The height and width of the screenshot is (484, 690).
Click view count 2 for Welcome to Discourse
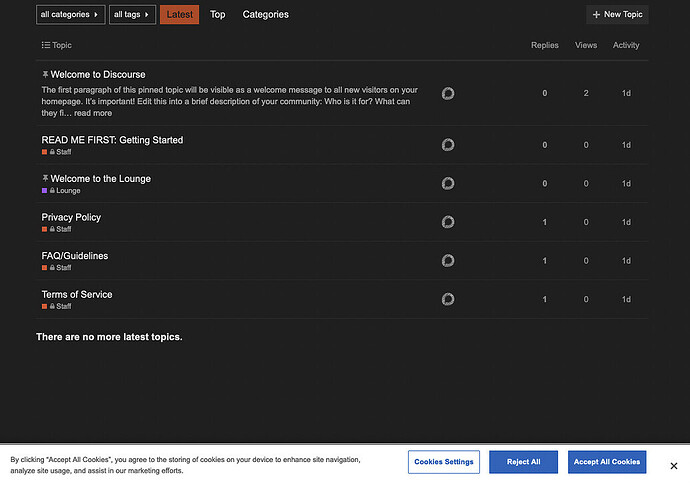pyautogui.click(x=586, y=93)
